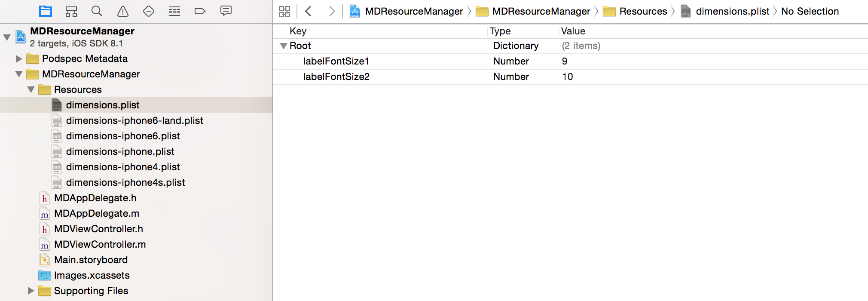Image resolution: width=868 pixels, height=301 pixels.
Task: Open related items grid menu
Action: 284,11
